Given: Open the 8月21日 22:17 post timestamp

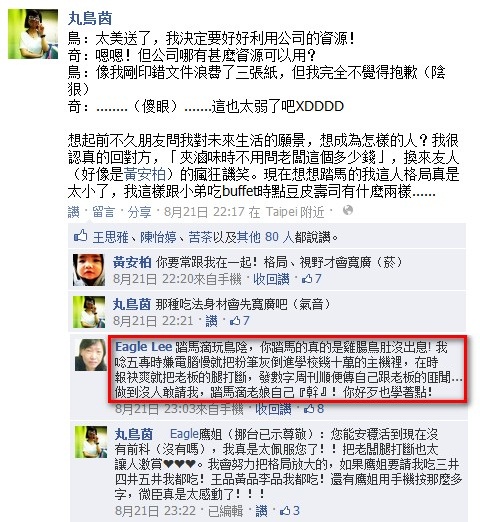Looking at the screenshot, I should [204, 212].
